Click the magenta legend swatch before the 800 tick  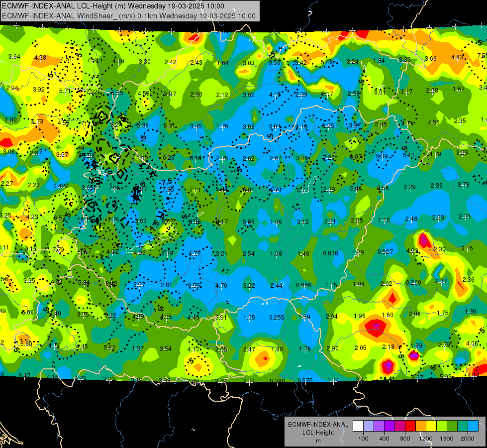(400, 426)
